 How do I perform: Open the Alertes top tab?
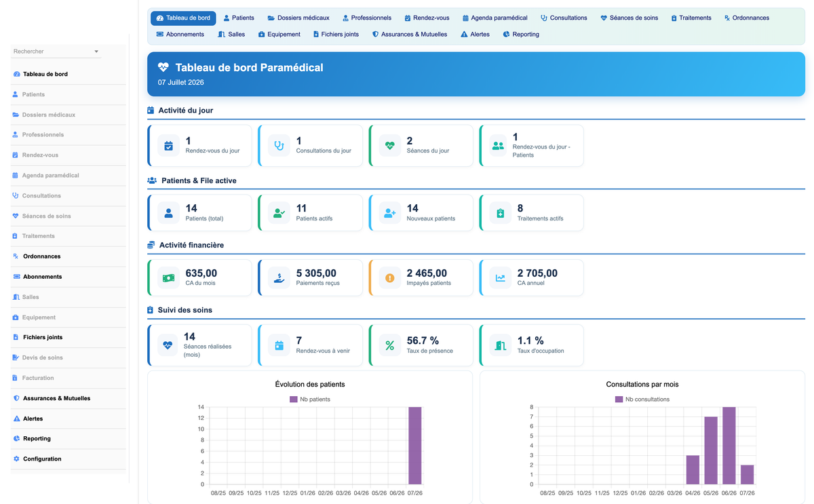475,34
